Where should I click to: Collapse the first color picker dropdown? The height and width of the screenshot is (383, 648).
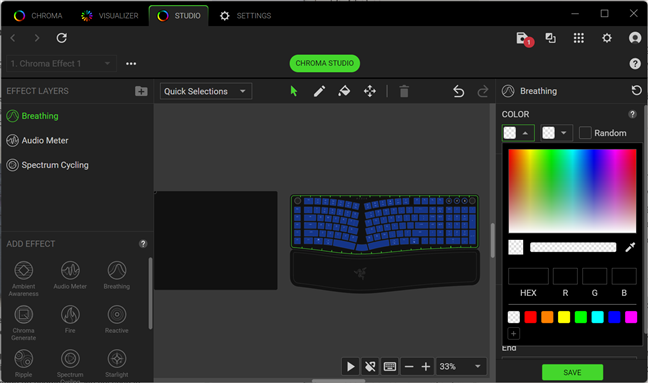[x=518, y=133]
